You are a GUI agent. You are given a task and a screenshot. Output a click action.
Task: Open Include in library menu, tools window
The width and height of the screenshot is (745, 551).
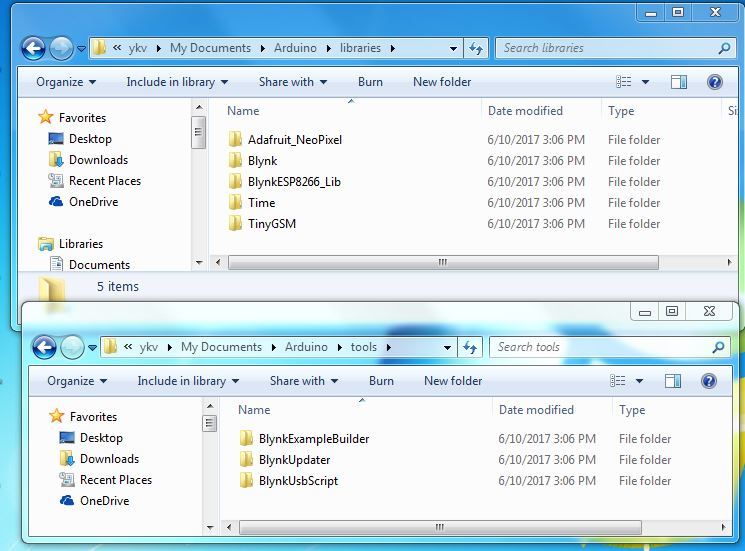tap(188, 381)
